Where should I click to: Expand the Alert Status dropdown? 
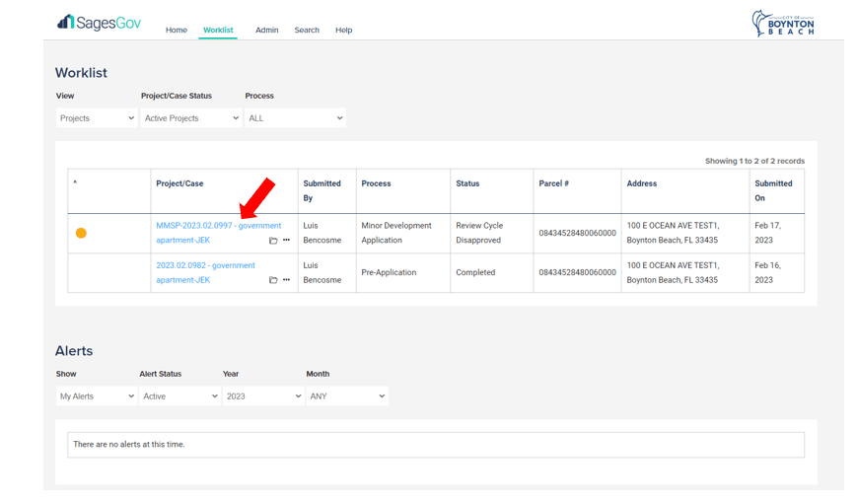coord(179,396)
